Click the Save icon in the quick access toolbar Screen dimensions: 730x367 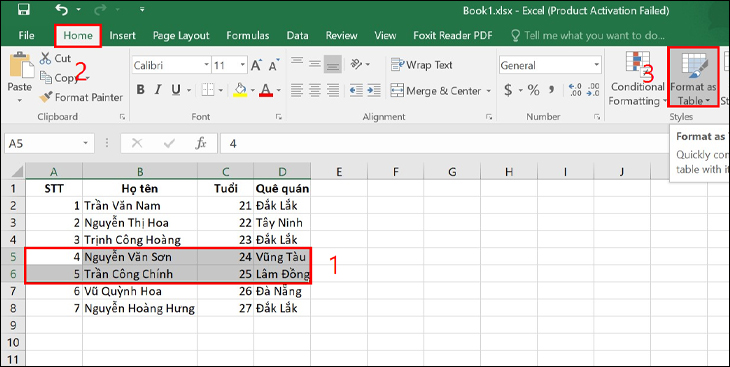click(x=24, y=9)
